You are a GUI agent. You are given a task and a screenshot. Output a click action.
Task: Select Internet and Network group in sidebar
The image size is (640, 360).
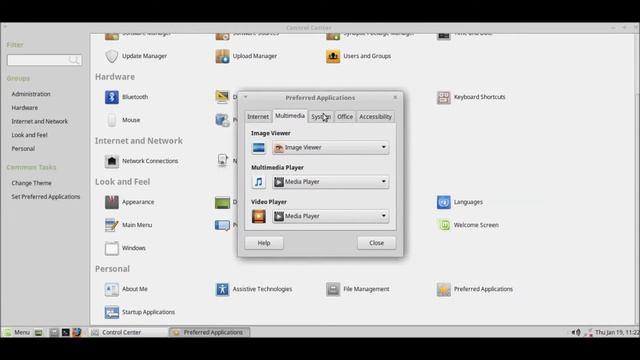coord(40,121)
